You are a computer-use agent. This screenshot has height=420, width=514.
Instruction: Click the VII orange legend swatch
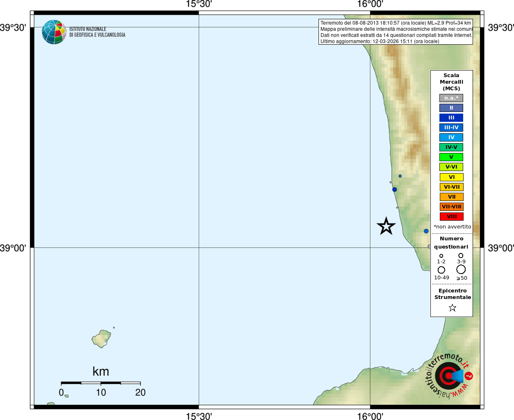pos(451,197)
